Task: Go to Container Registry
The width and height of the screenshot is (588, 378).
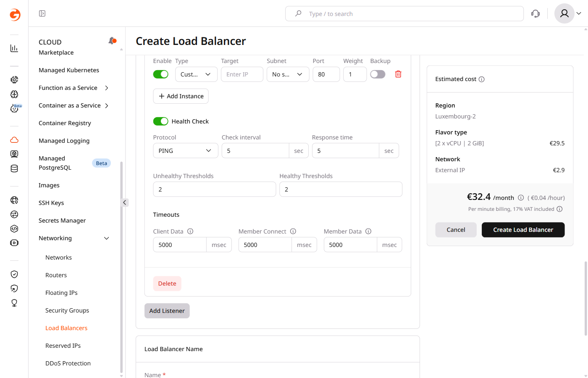Action: click(65, 123)
